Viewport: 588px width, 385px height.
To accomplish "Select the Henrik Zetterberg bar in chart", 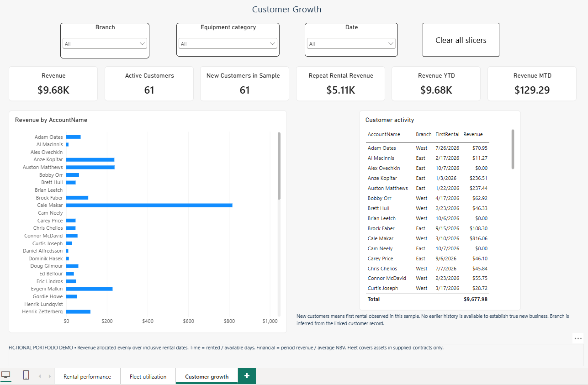I will point(78,311).
